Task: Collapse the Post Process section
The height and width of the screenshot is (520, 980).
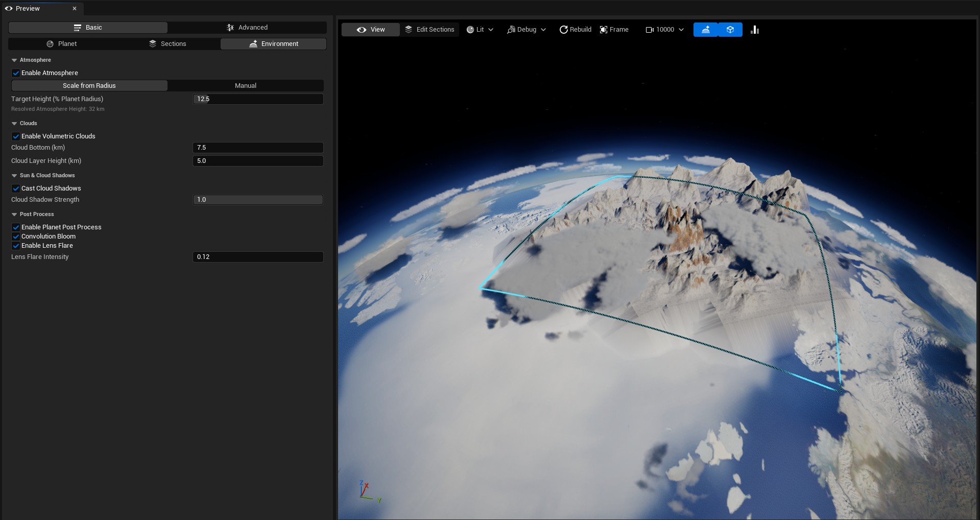Action: (x=14, y=215)
